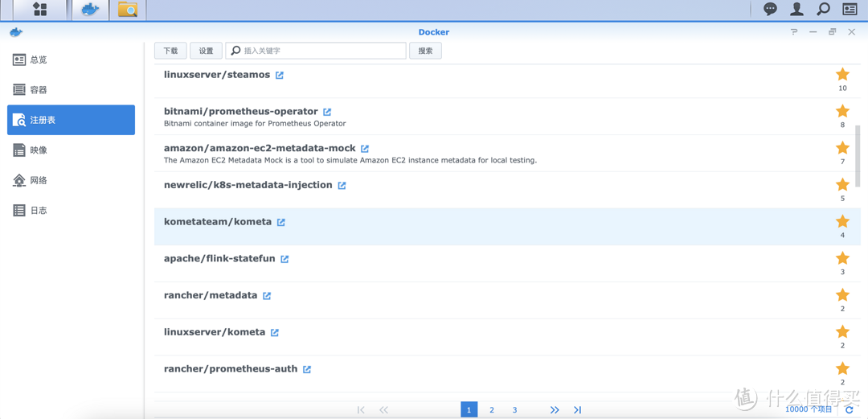Click the star for bitnami/prometheus-operator
The width and height of the screenshot is (868, 419).
[842, 111]
